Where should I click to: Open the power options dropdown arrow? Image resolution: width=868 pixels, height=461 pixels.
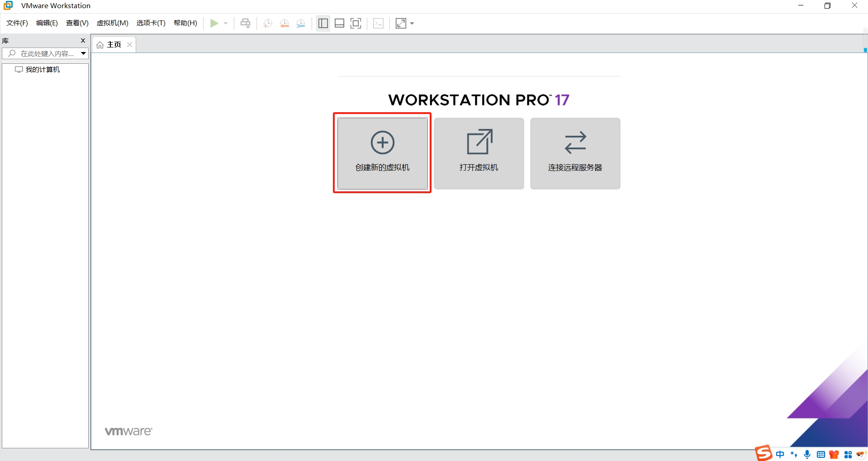226,23
